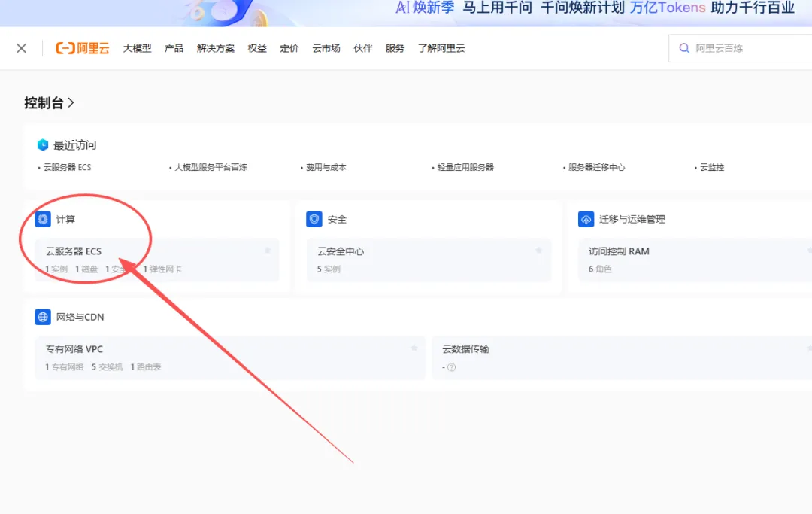Open VPC 5 交换机 count
812x514 pixels.
(108, 366)
